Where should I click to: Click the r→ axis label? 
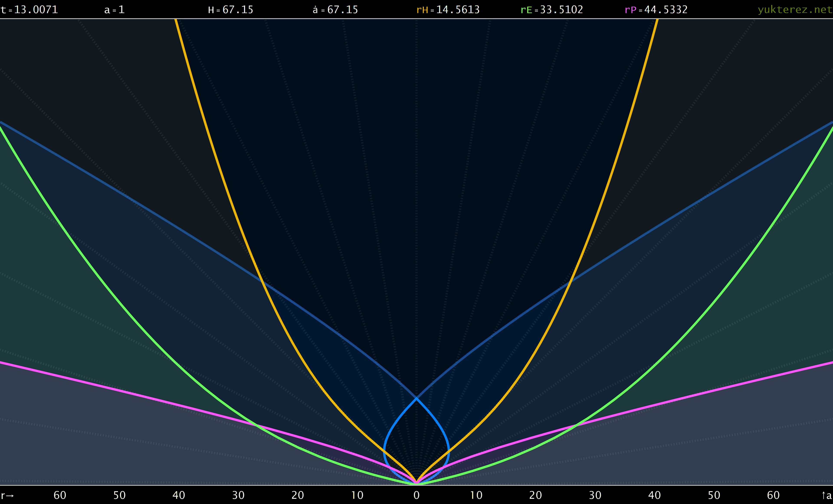click(x=7, y=496)
